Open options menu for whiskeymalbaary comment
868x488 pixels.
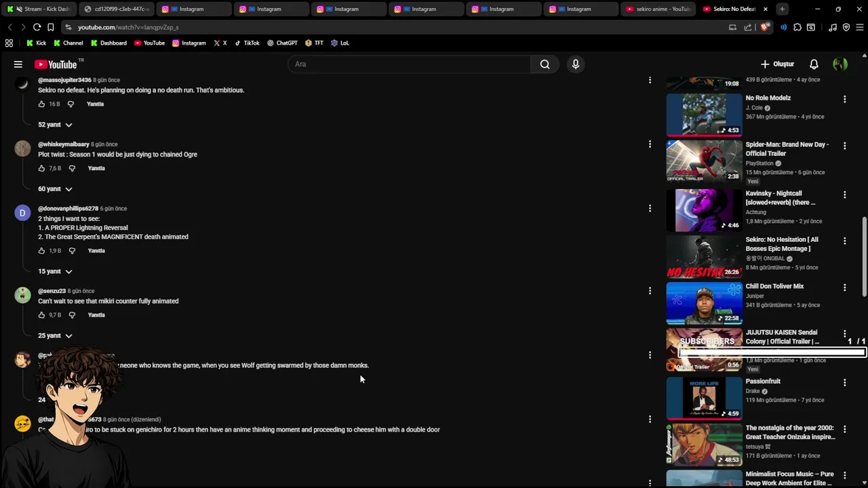(650, 144)
